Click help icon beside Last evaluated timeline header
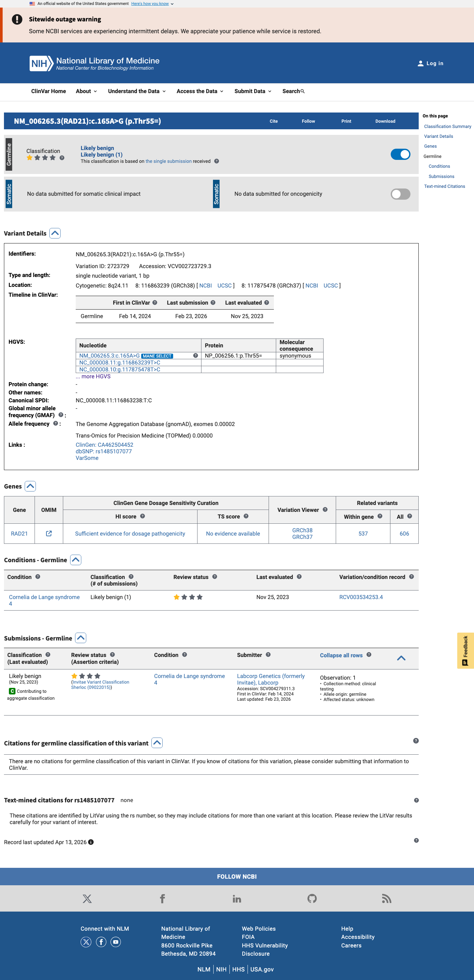Screen dimensions: 474x980 (x=267, y=303)
